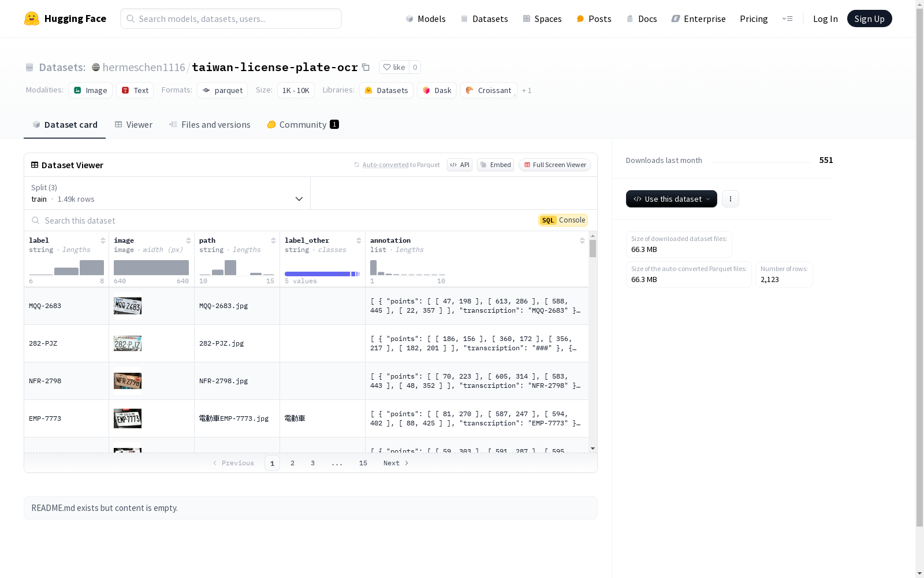
Task: Open Files and versions tab
Action: 210,124
